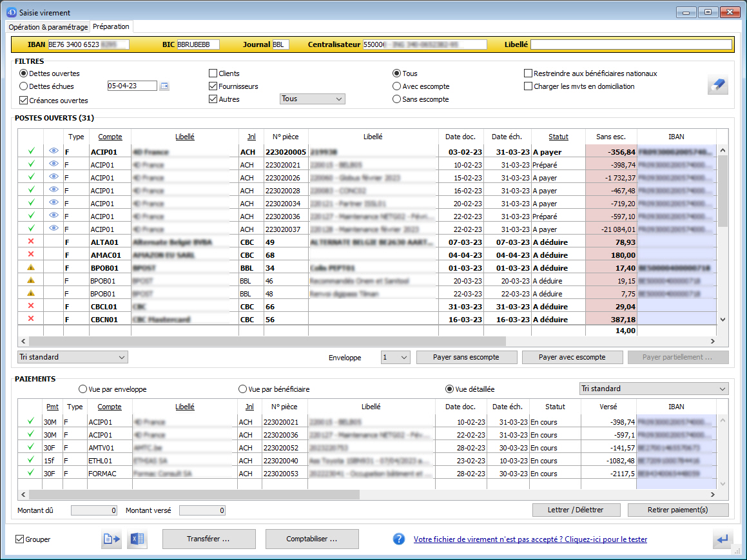This screenshot has width=747, height=560.
Task: Open the Tri standard dropdown in Paiements
Action: pos(652,389)
